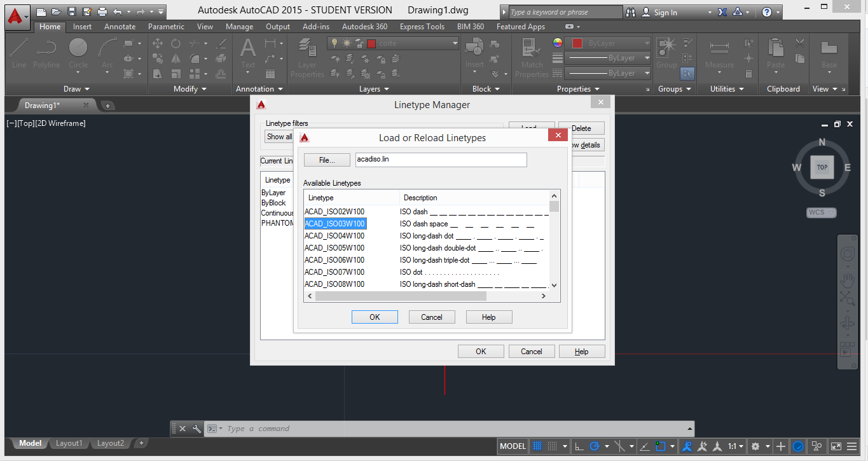The height and width of the screenshot is (461, 868).
Task: Click OK in Load or Reload Linetypes dialog
Action: click(375, 317)
